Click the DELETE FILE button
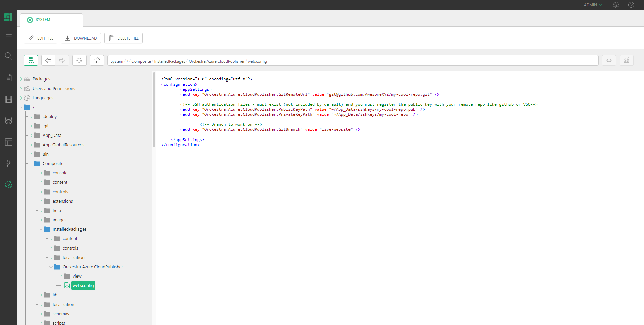644x325 pixels. 123,38
